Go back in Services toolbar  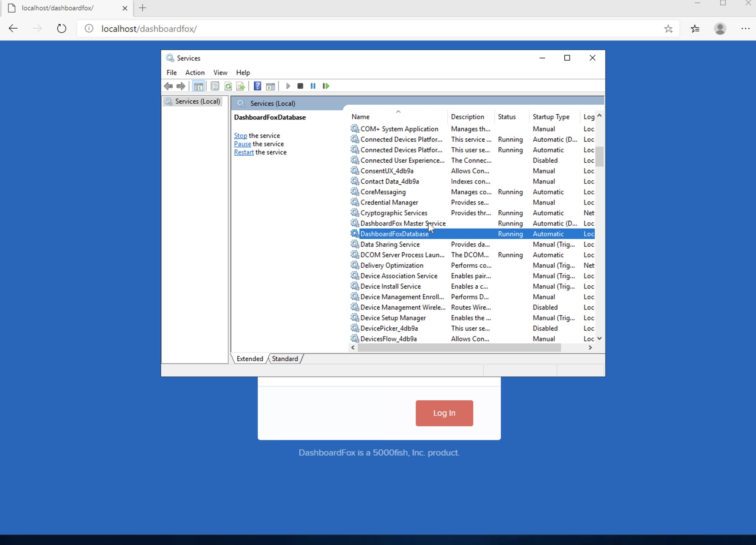[168, 86]
